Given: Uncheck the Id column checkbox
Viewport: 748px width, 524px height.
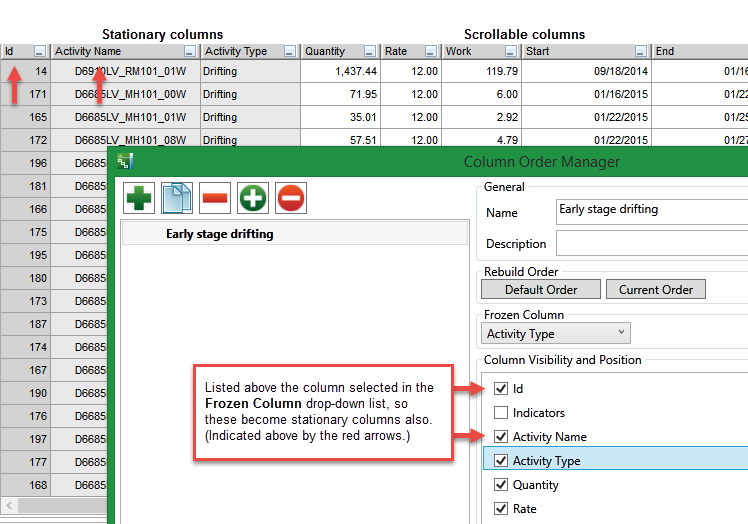Looking at the screenshot, I should tap(501, 389).
